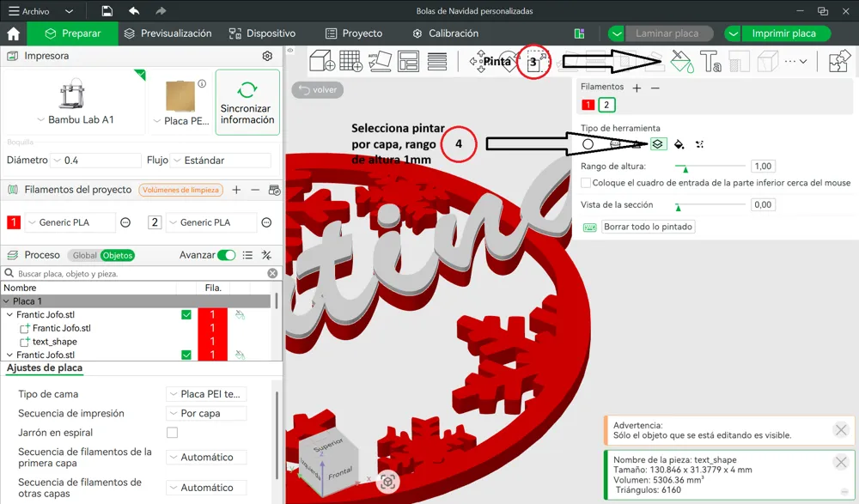The width and height of the screenshot is (859, 504).
Task: Enable the Jarrón en espiral checkbox
Action: pos(172,433)
